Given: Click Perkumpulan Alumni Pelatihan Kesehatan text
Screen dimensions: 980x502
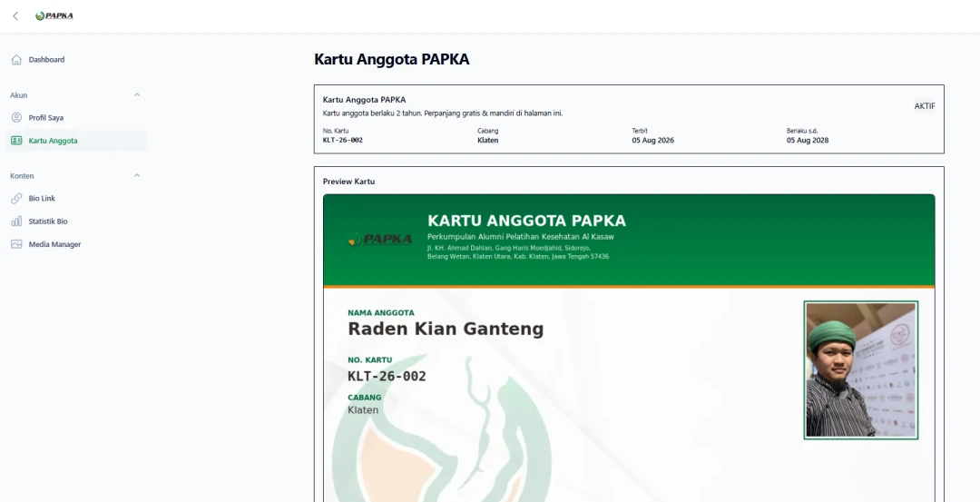Looking at the screenshot, I should tap(521, 237).
